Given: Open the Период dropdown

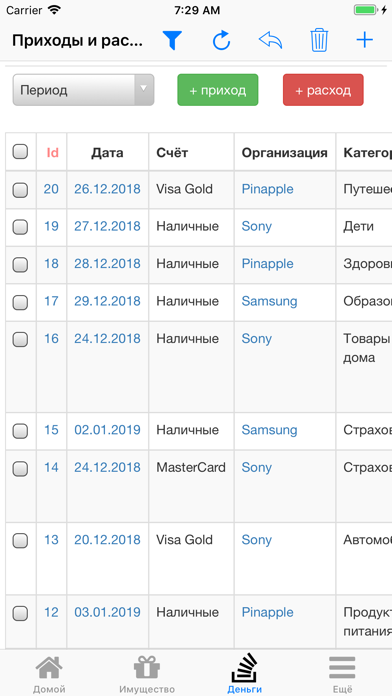Looking at the screenshot, I should 83,90.
